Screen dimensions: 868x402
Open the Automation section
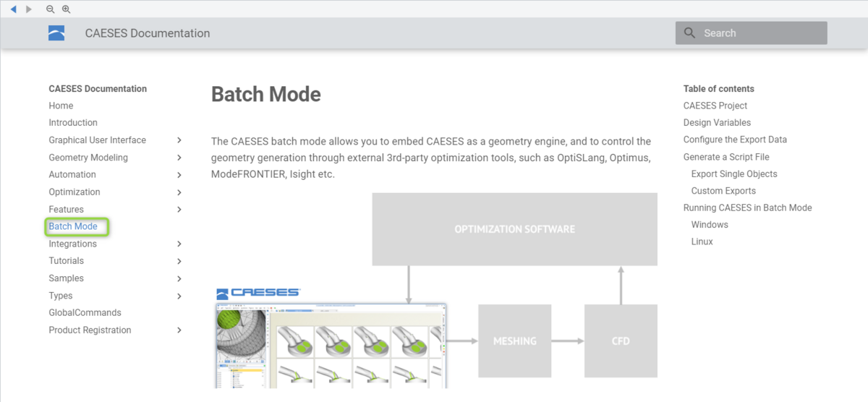point(72,174)
